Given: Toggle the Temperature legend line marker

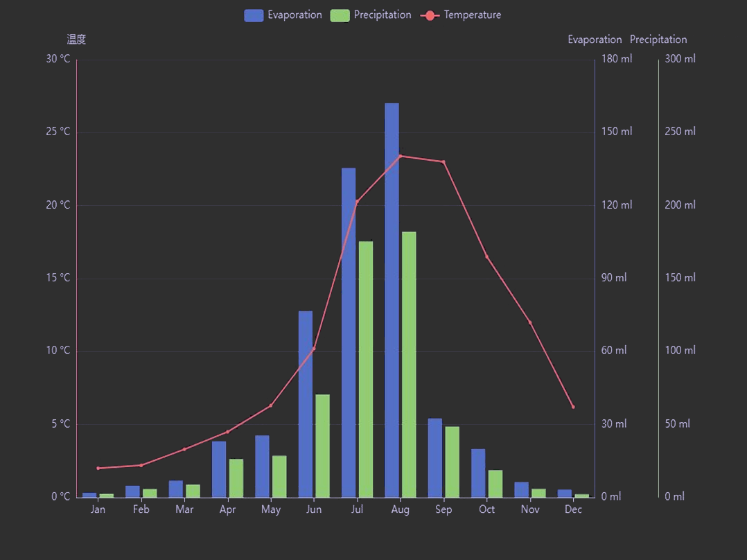Looking at the screenshot, I should (x=430, y=15).
